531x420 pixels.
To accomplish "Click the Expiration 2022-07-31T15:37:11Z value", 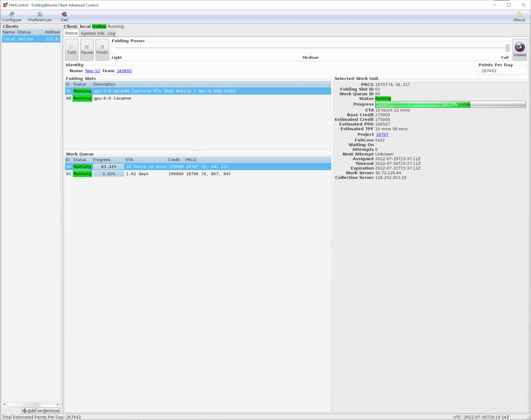I will (398, 168).
